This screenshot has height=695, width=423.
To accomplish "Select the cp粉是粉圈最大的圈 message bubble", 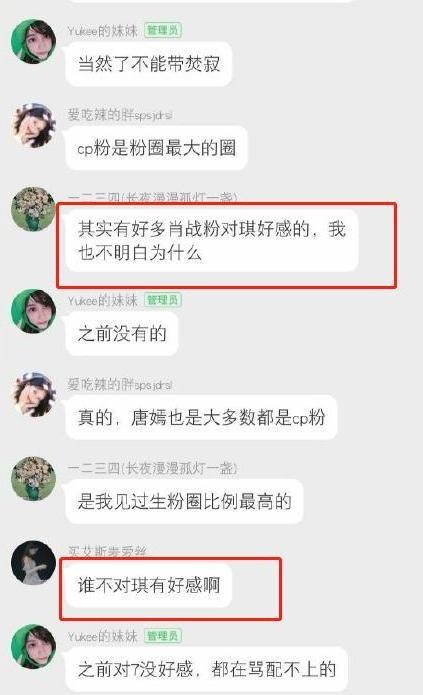I will 157,148.
